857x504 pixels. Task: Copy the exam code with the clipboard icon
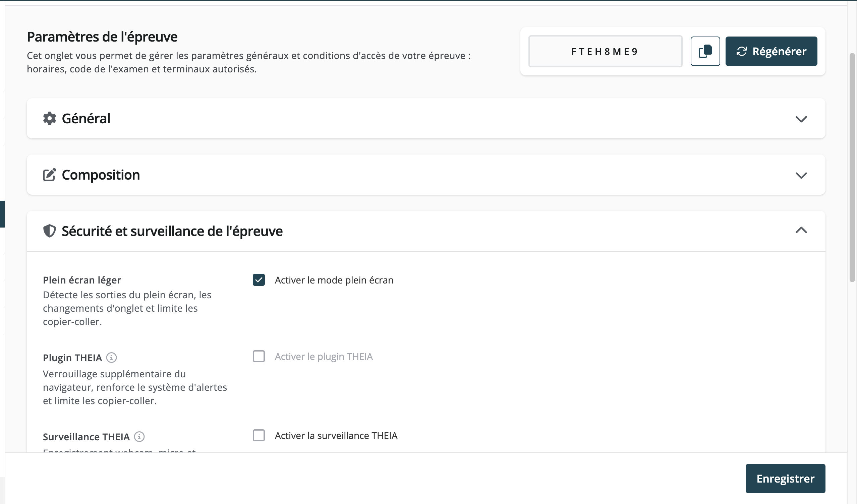coord(705,51)
